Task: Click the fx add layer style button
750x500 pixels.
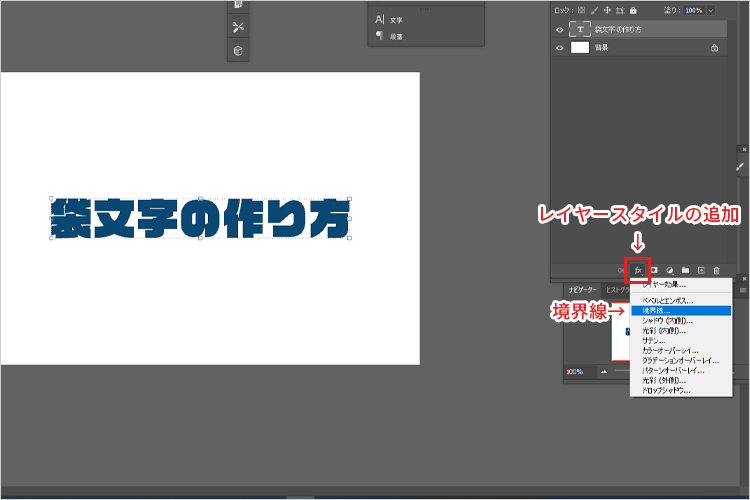Action: 638,271
